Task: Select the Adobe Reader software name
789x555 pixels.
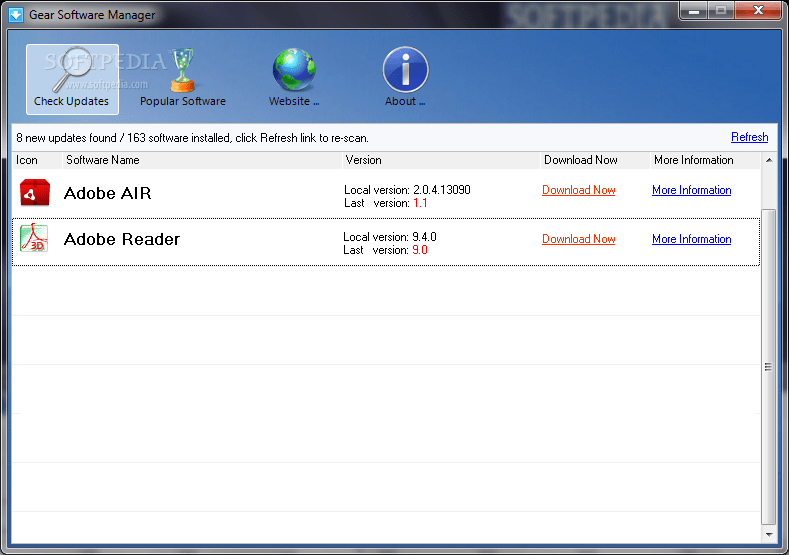Action: [x=121, y=239]
